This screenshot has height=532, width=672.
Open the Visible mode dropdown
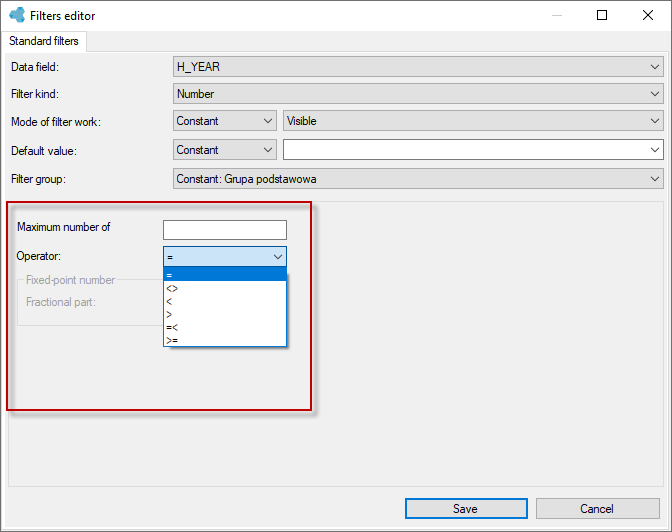click(x=473, y=121)
